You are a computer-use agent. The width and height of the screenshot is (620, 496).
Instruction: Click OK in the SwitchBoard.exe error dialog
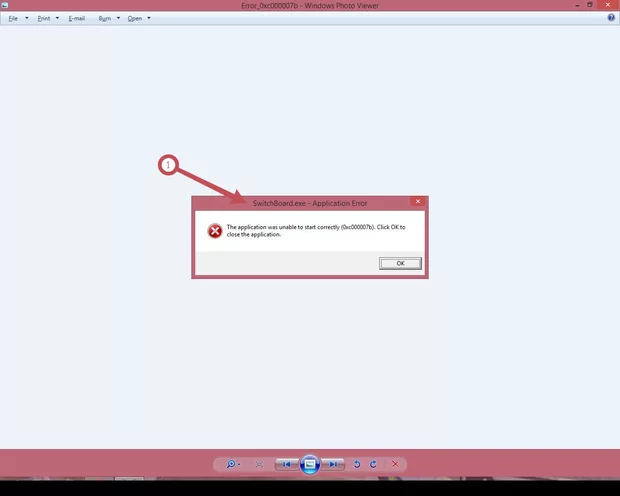click(400, 263)
